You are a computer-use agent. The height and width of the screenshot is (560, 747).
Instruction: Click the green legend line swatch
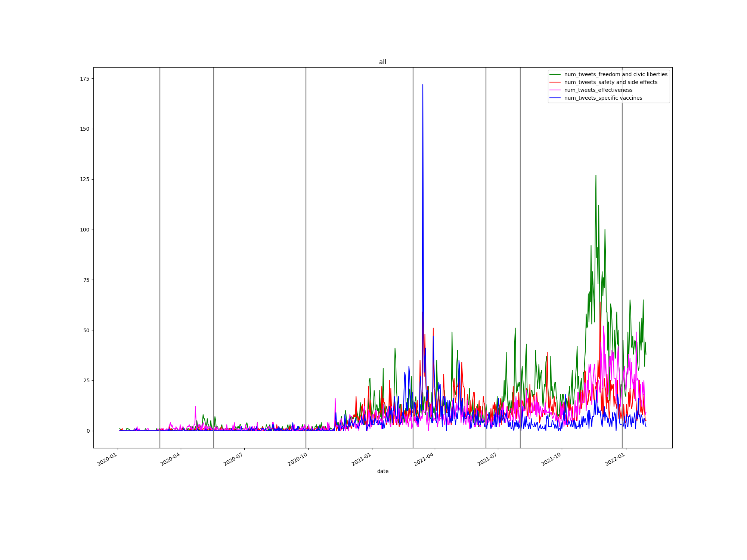[555, 75]
